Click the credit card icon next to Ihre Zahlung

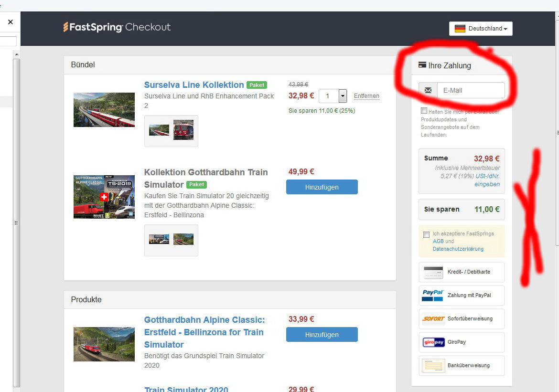pos(422,65)
